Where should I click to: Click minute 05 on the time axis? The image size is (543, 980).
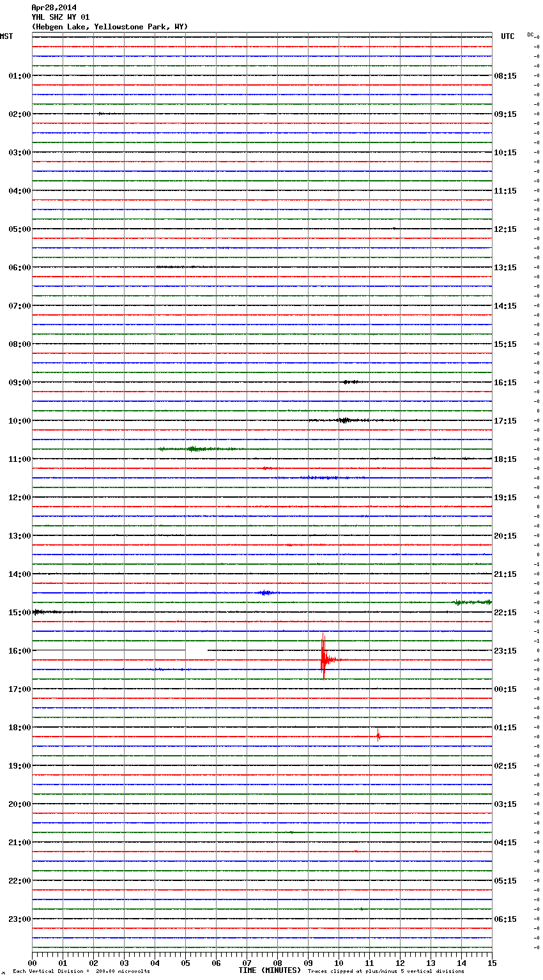click(185, 963)
